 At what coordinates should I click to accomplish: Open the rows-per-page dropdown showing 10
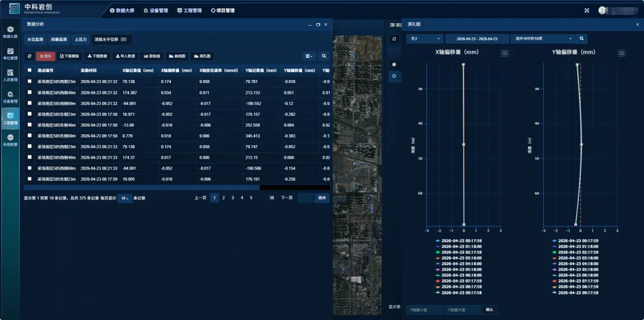point(125,198)
